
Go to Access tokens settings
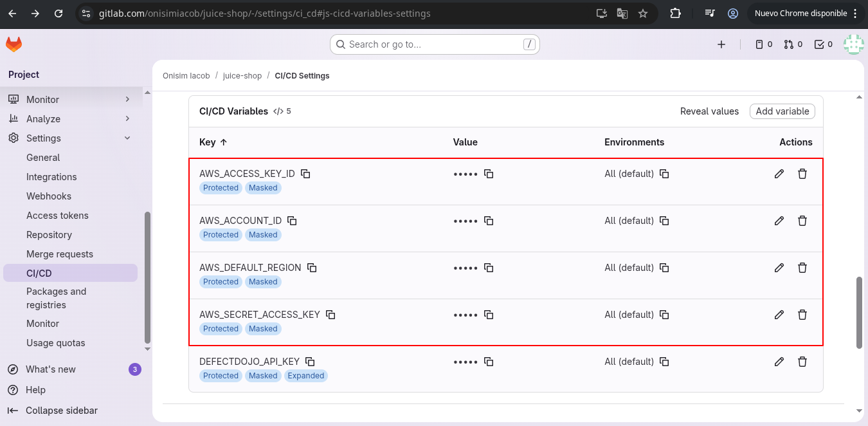(57, 216)
